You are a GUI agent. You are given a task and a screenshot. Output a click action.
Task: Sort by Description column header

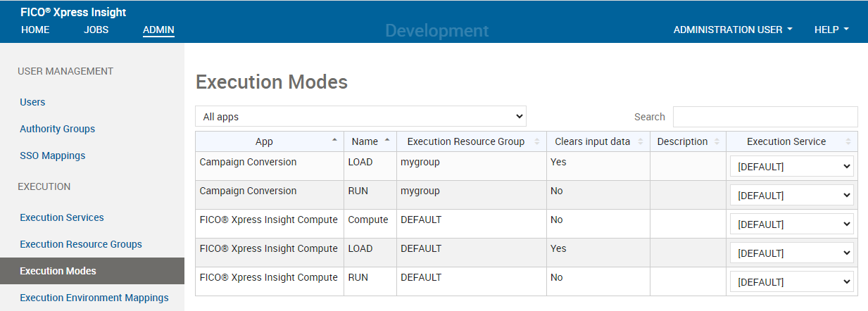click(x=682, y=141)
